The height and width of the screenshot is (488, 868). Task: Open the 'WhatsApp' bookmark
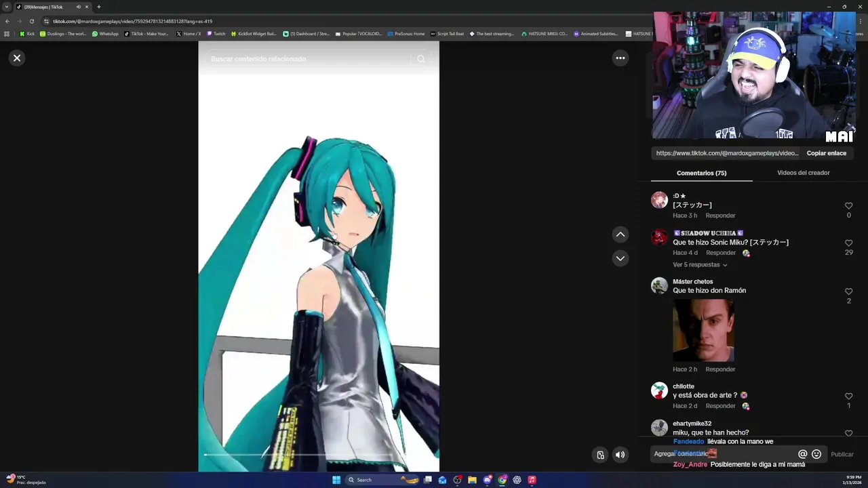105,34
